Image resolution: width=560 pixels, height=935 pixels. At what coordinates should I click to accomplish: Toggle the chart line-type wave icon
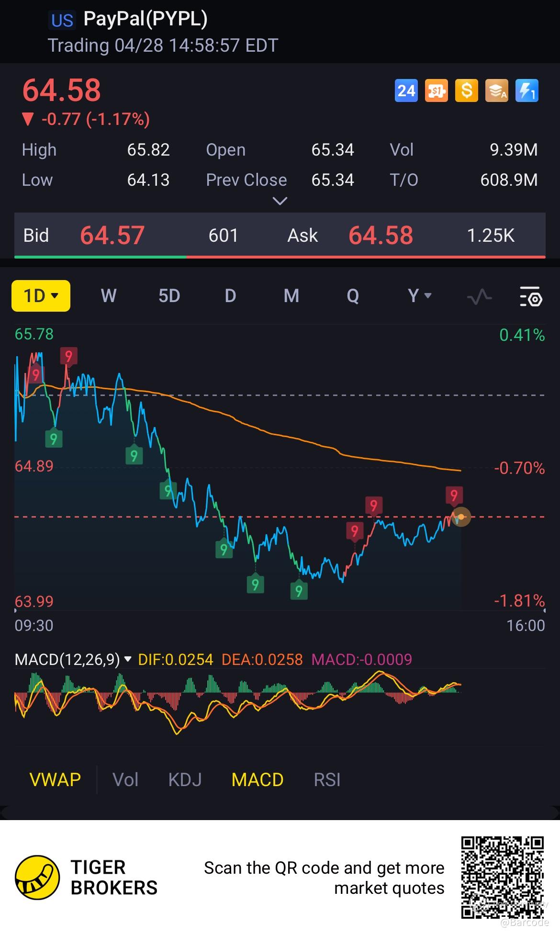(x=479, y=296)
